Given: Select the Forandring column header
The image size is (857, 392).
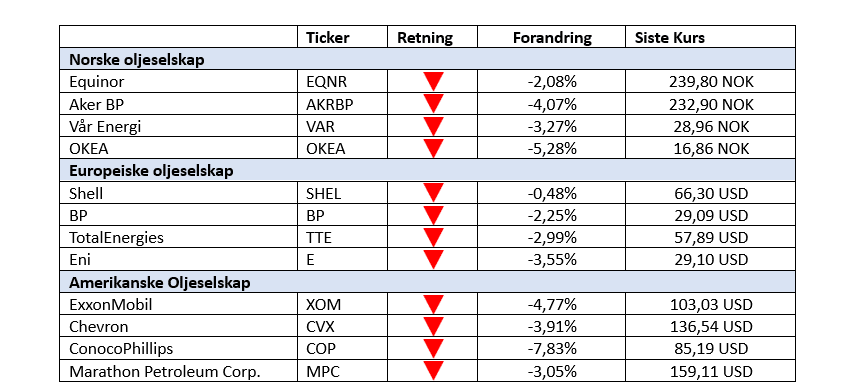Looking at the screenshot, I should click(552, 38).
